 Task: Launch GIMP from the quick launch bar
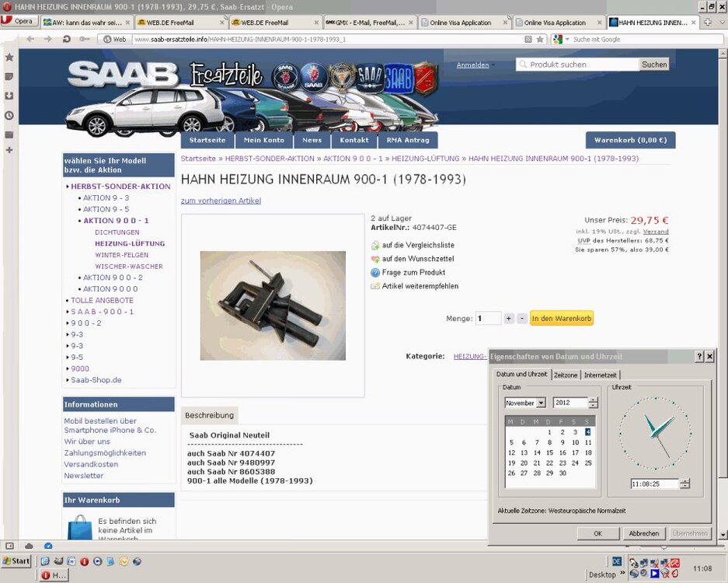(x=58, y=561)
